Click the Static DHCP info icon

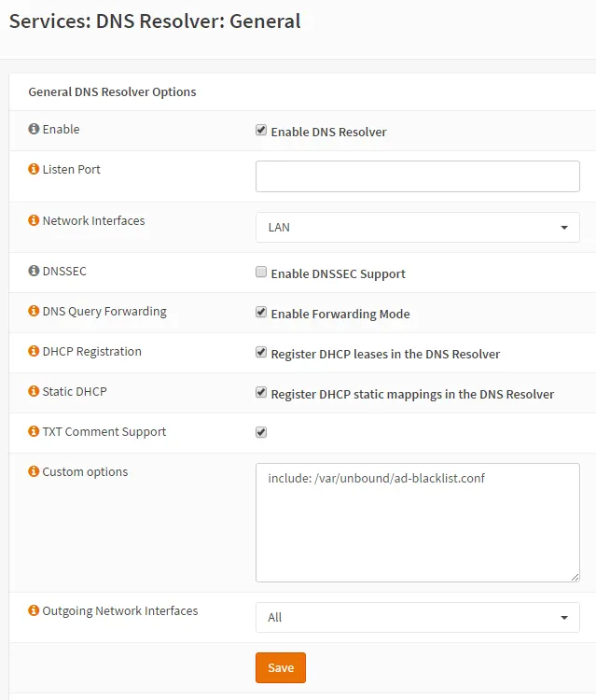click(x=34, y=391)
